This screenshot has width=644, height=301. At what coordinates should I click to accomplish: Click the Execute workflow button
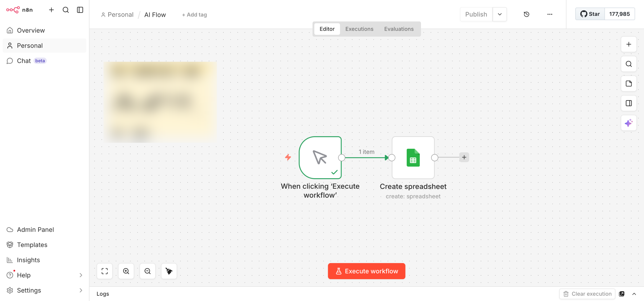367,271
